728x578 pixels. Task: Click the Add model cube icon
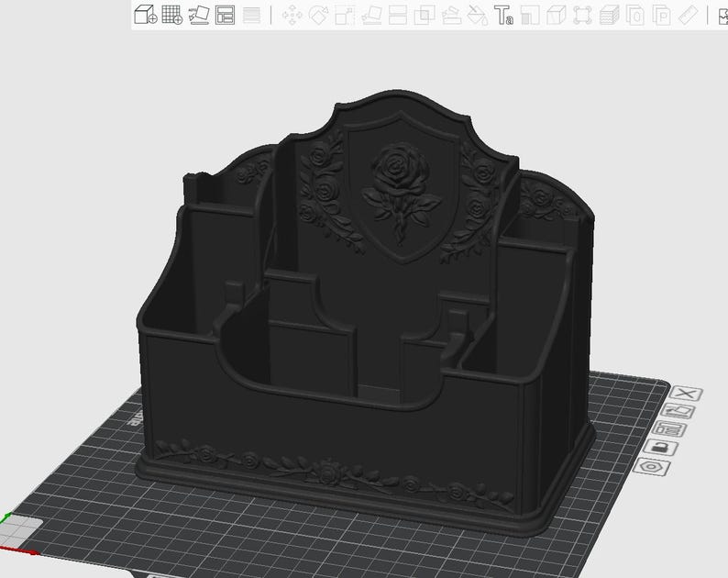[x=145, y=15]
